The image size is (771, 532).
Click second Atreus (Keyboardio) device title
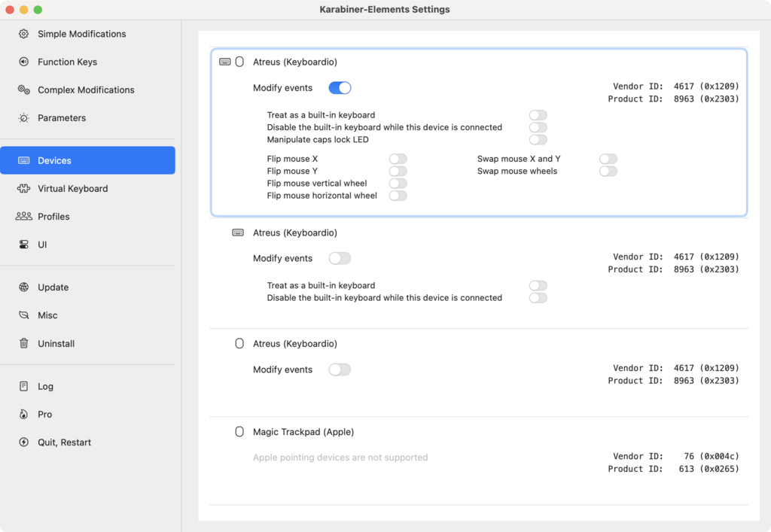tap(295, 233)
